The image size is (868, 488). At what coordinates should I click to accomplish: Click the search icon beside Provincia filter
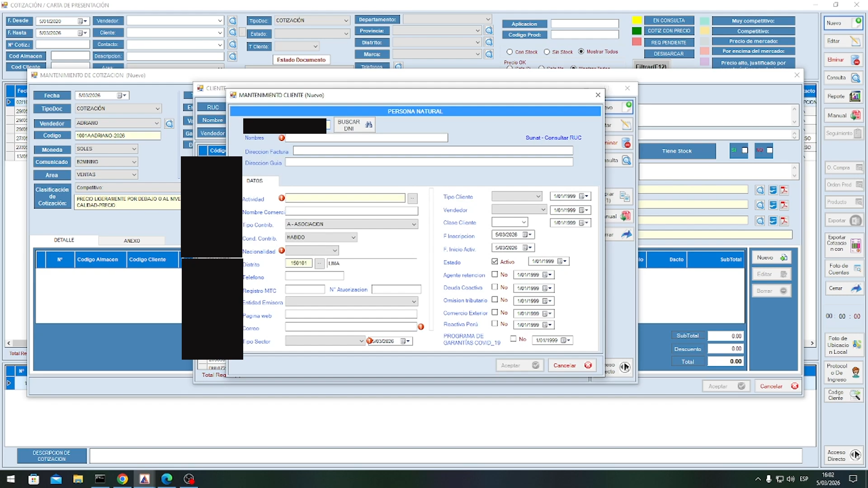tap(489, 31)
